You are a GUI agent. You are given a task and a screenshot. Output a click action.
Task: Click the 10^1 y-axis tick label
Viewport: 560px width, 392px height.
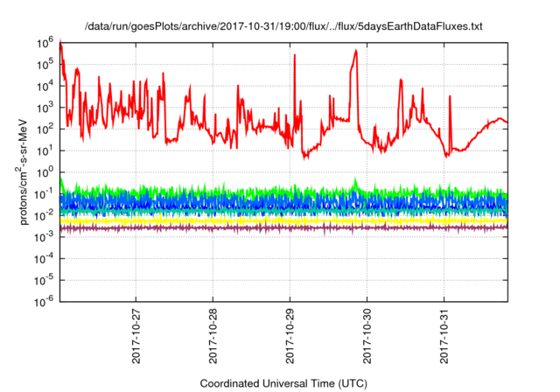(45, 150)
